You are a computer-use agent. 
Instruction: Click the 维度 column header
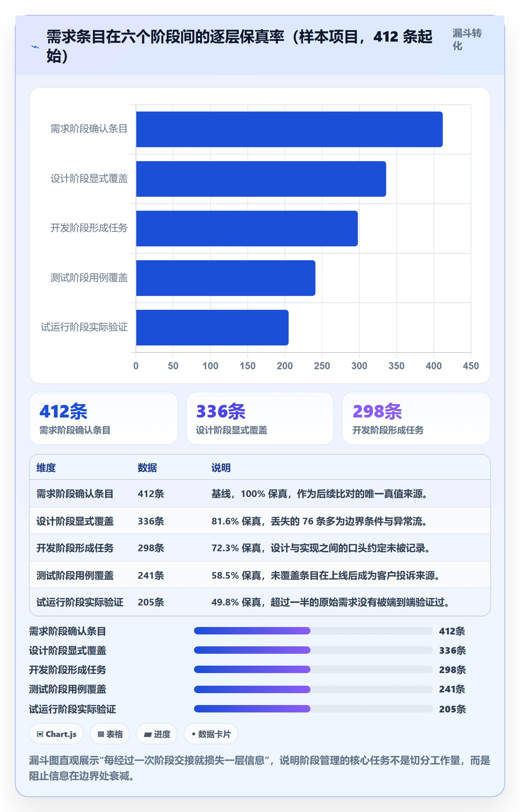pyautogui.click(x=46, y=468)
